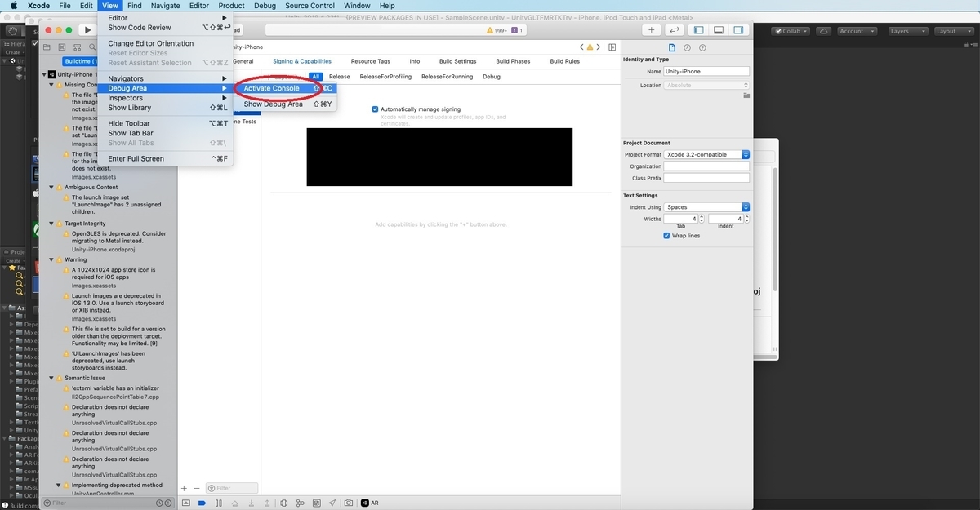Open the Indent Using dropdown

tap(706, 207)
